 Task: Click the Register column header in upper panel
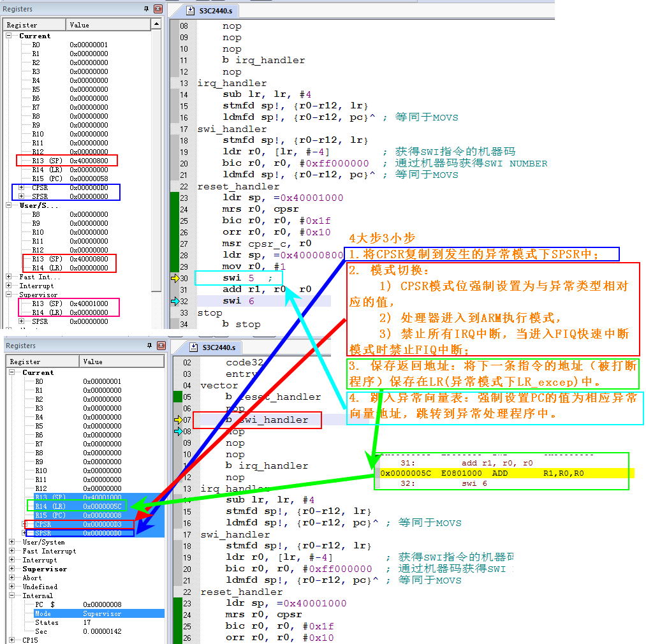click(x=34, y=25)
